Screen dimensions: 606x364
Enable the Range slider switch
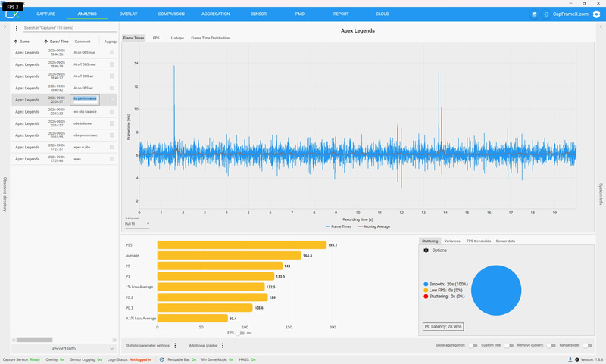(x=587, y=345)
